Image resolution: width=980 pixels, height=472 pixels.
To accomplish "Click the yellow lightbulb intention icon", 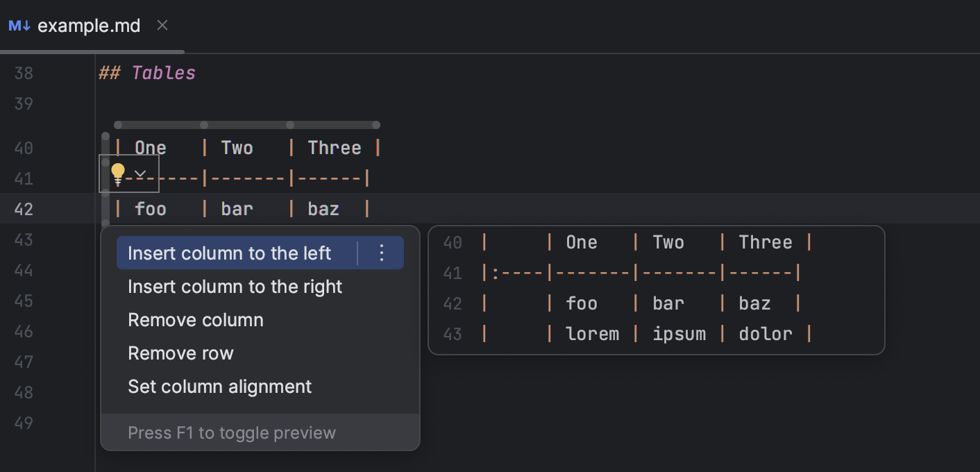I will (x=118, y=173).
